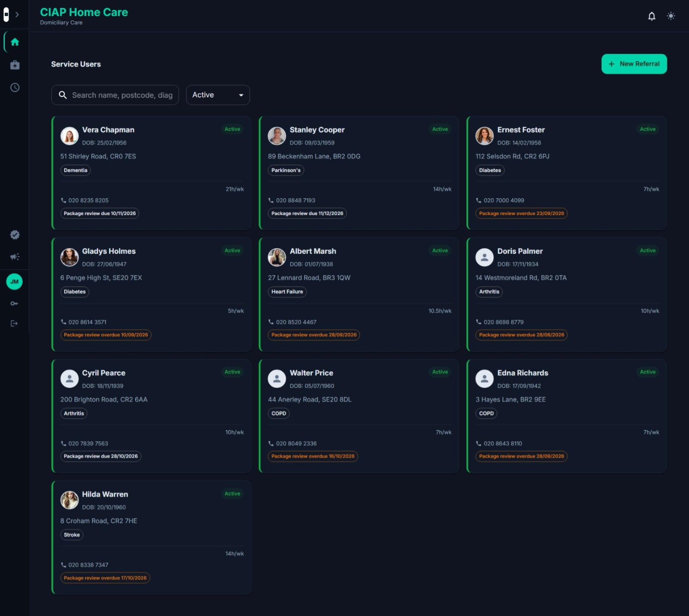Click Doris Palmer's phone number
The width and height of the screenshot is (689, 616).
coord(503,322)
